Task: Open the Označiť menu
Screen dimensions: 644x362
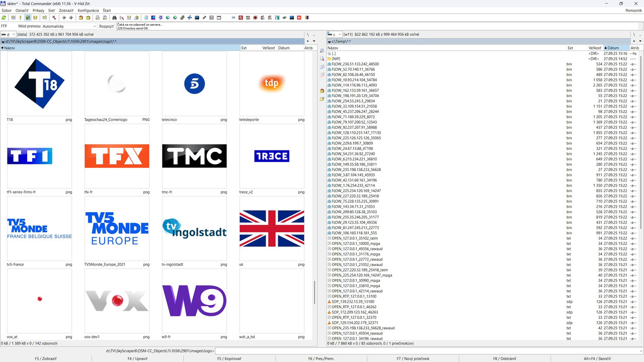Action: 22,11
